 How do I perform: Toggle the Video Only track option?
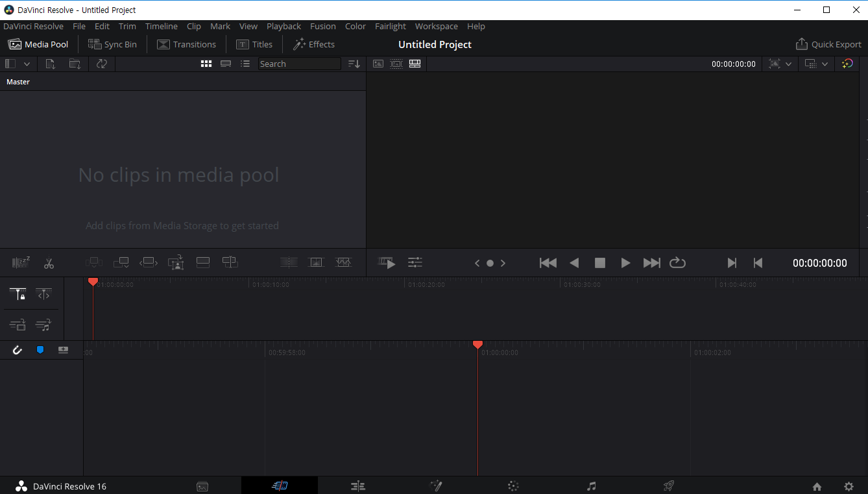click(18, 325)
